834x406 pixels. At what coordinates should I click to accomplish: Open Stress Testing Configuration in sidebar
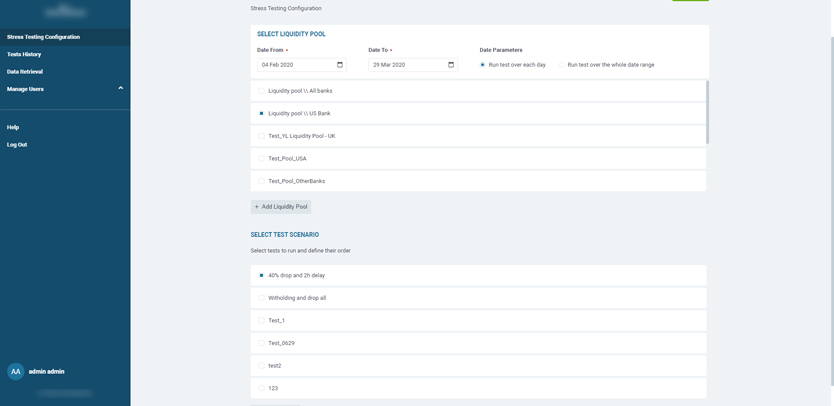[44, 37]
